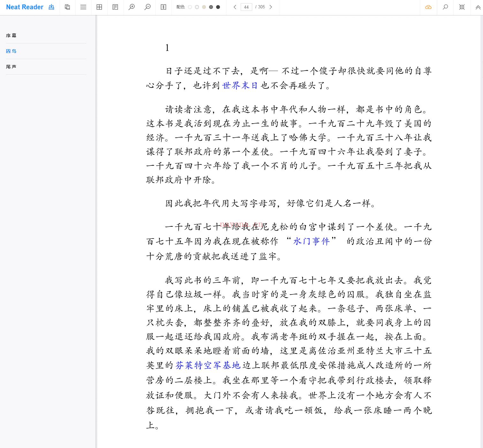Screen dimensions: 483x448
Task: Click the total pages text / 305
Action: 260,7
